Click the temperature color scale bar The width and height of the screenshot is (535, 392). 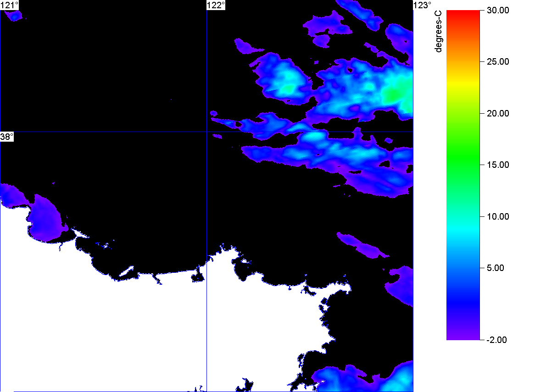click(x=463, y=175)
